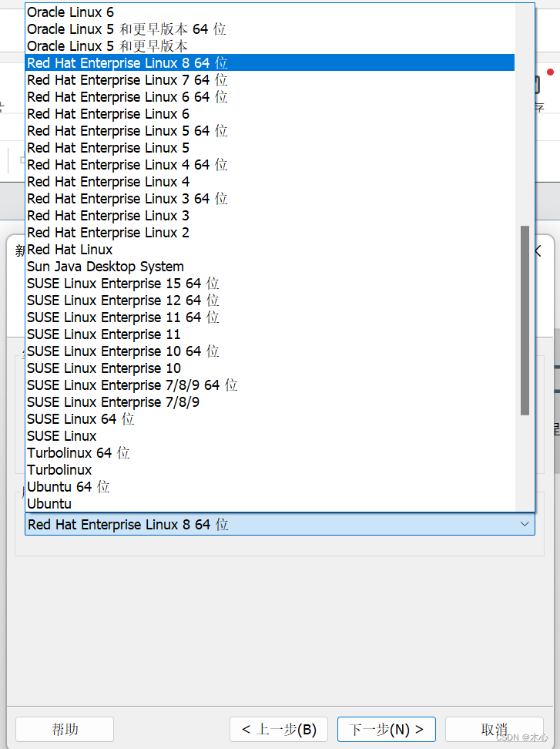Select SUSE Linux Enterprise 12 64 位
This screenshot has height=749, width=560.
[270, 301]
